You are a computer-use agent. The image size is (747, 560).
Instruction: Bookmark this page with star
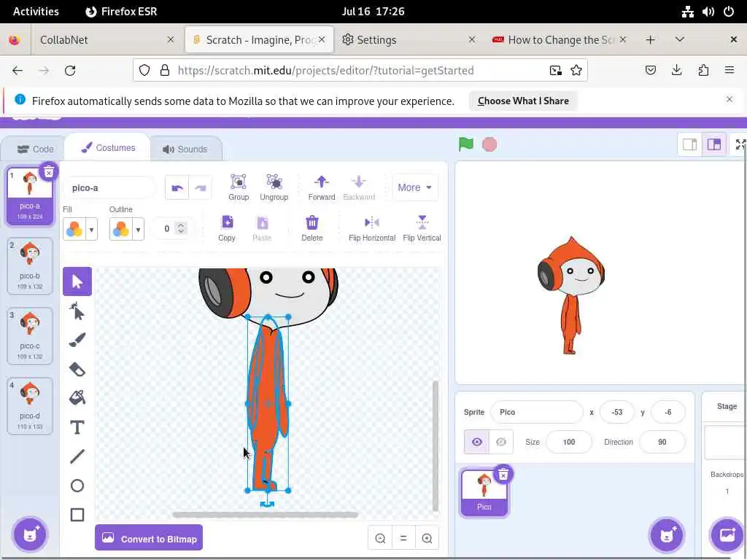[x=576, y=71]
